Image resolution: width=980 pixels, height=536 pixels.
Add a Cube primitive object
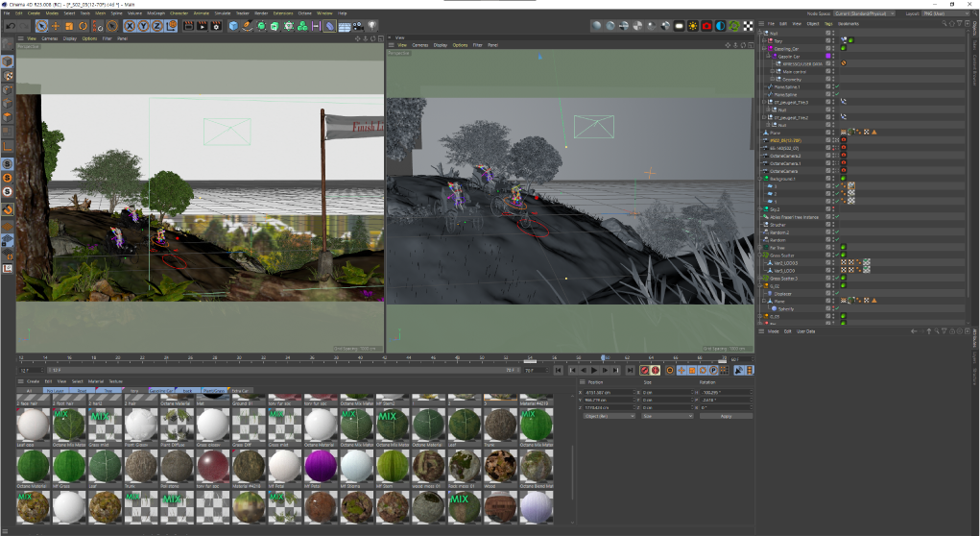(x=233, y=26)
